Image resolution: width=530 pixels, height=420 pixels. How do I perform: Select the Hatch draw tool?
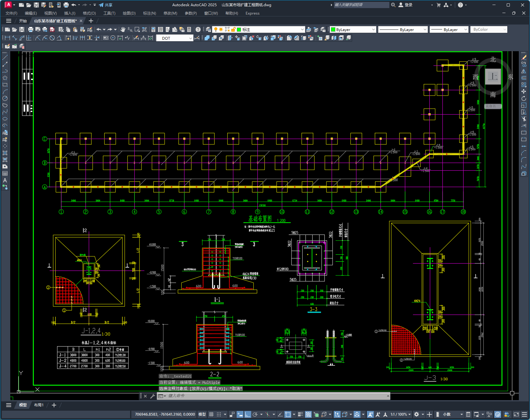pos(5,153)
